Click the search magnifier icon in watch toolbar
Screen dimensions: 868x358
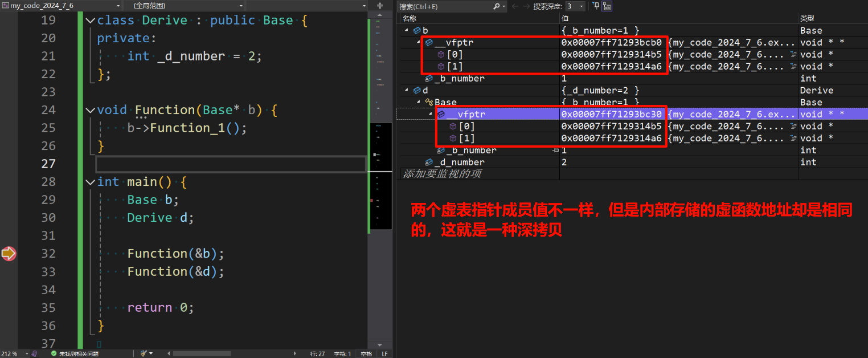pyautogui.click(x=496, y=6)
